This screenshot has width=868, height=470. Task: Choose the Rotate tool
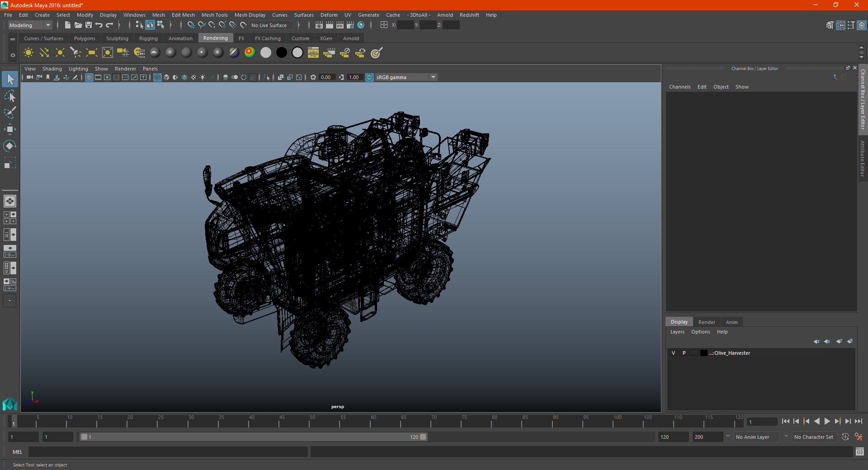pos(10,146)
